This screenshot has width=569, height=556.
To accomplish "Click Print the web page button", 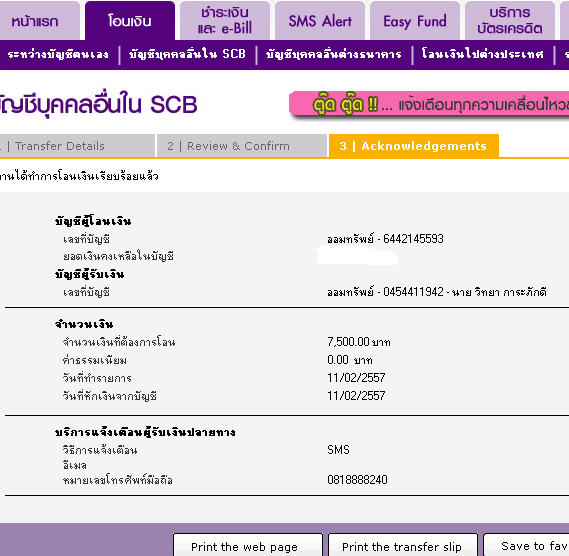I will pos(248,545).
